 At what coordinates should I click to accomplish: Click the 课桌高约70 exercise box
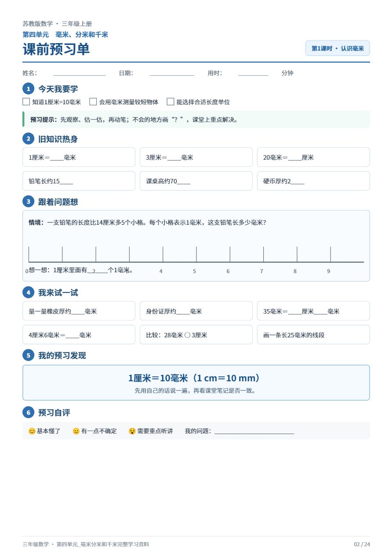coord(196,181)
